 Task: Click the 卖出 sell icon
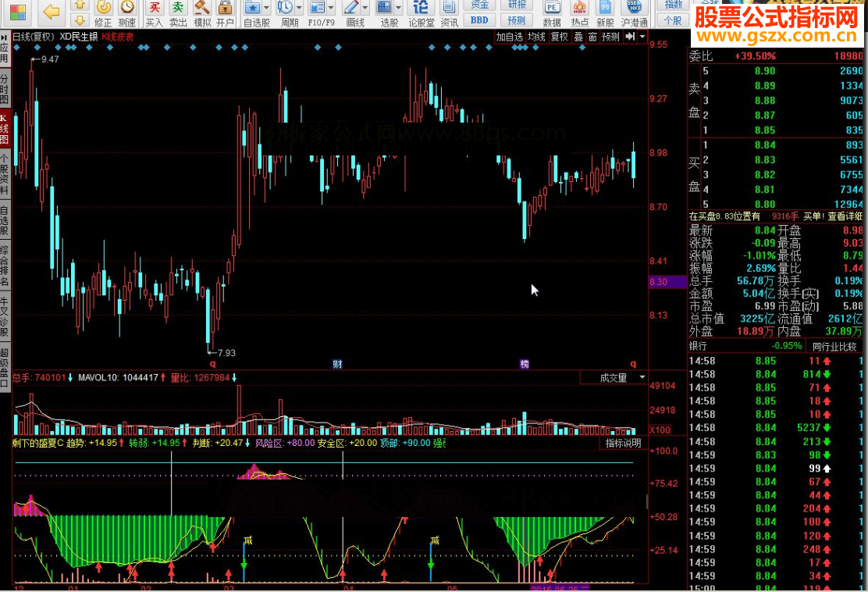178,13
